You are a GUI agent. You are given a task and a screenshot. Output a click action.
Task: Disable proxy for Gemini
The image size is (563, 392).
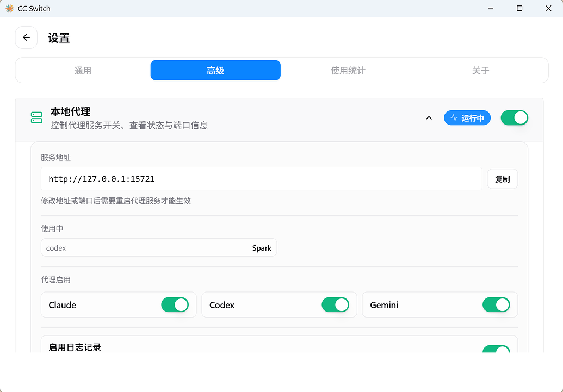point(496,305)
